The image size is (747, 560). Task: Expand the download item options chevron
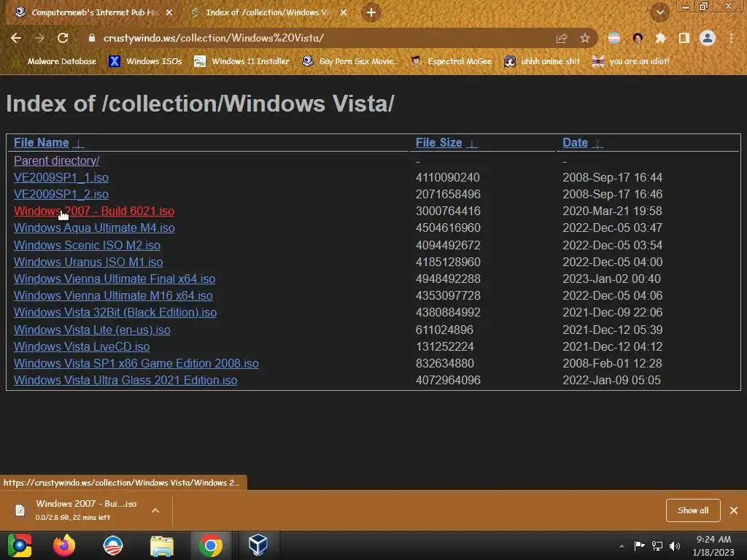point(155,510)
